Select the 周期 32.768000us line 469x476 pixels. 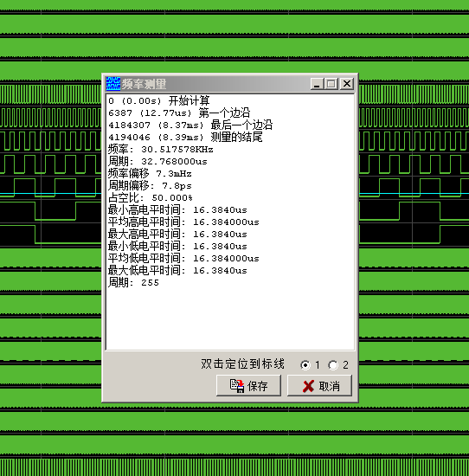coord(157,162)
